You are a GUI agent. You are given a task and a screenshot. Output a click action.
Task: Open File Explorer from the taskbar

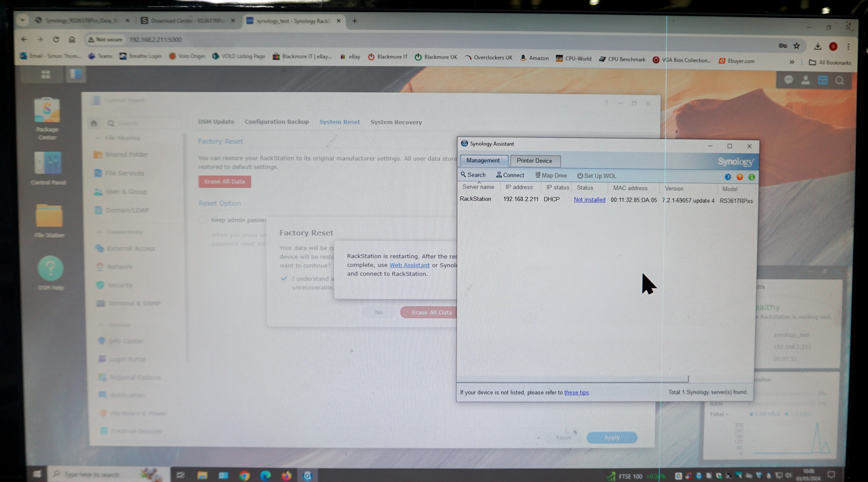point(202,475)
